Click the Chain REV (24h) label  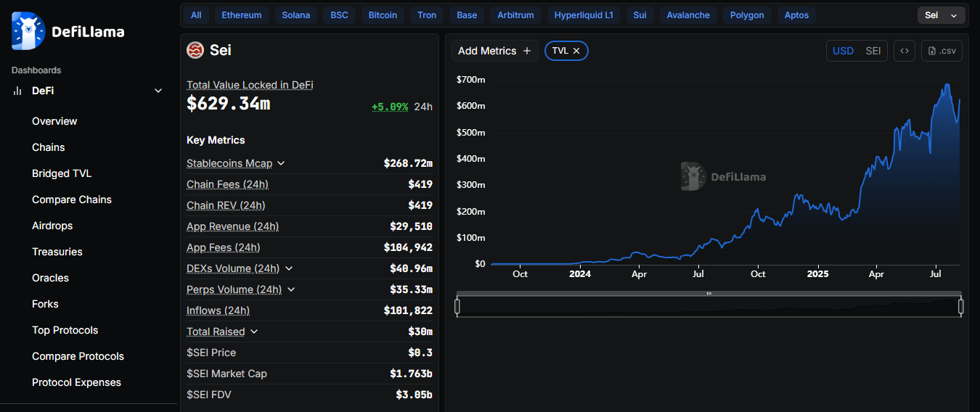(226, 205)
